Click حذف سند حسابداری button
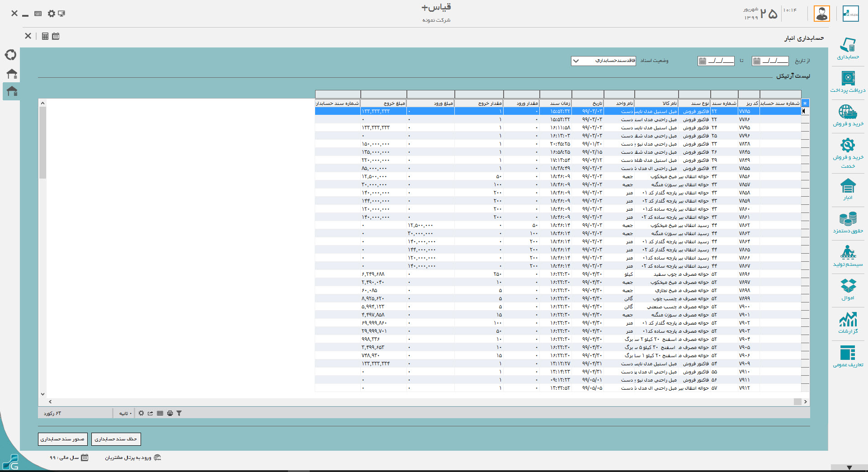The height and width of the screenshot is (472, 868). click(x=116, y=439)
